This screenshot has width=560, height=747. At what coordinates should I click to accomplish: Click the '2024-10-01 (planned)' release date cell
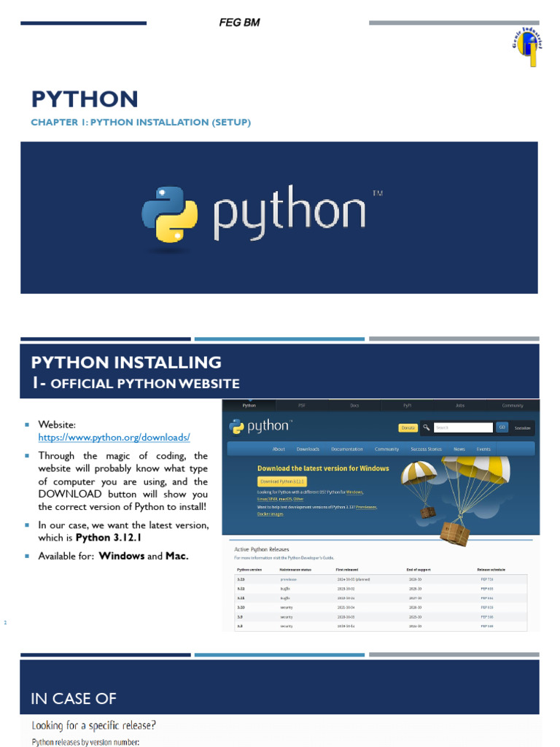[354, 579]
